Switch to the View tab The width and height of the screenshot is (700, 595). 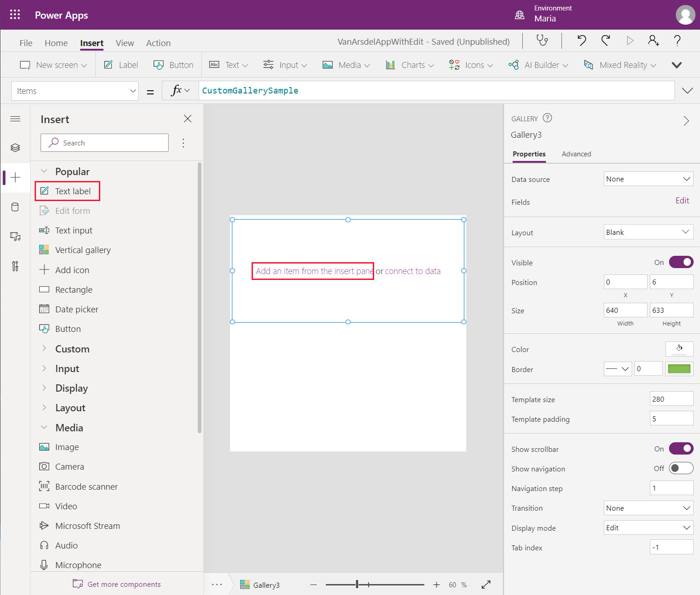tap(125, 43)
